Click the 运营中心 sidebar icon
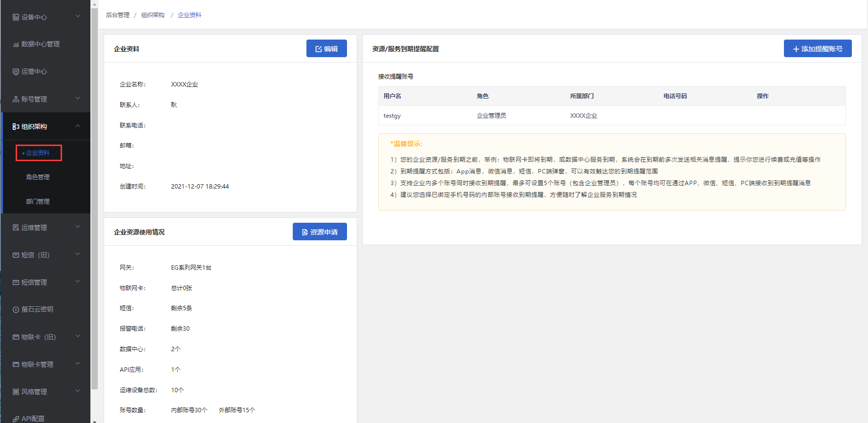 16,72
